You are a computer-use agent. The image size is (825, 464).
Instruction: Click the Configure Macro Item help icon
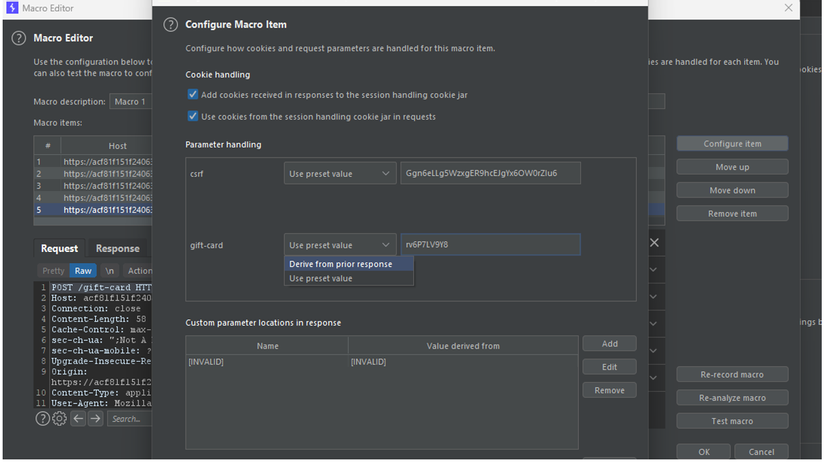coord(171,25)
